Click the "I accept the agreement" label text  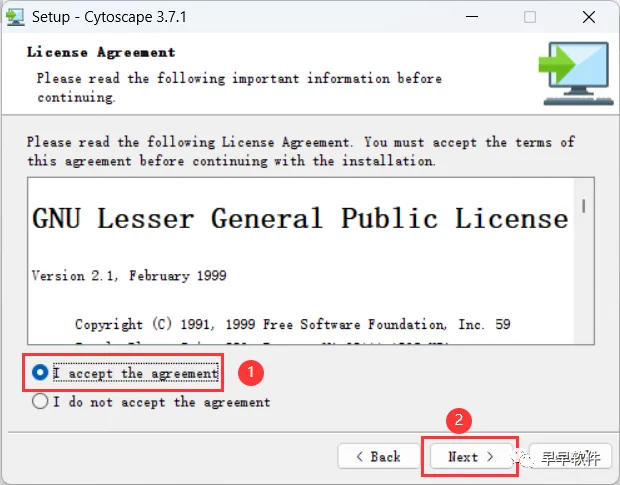pos(136,373)
